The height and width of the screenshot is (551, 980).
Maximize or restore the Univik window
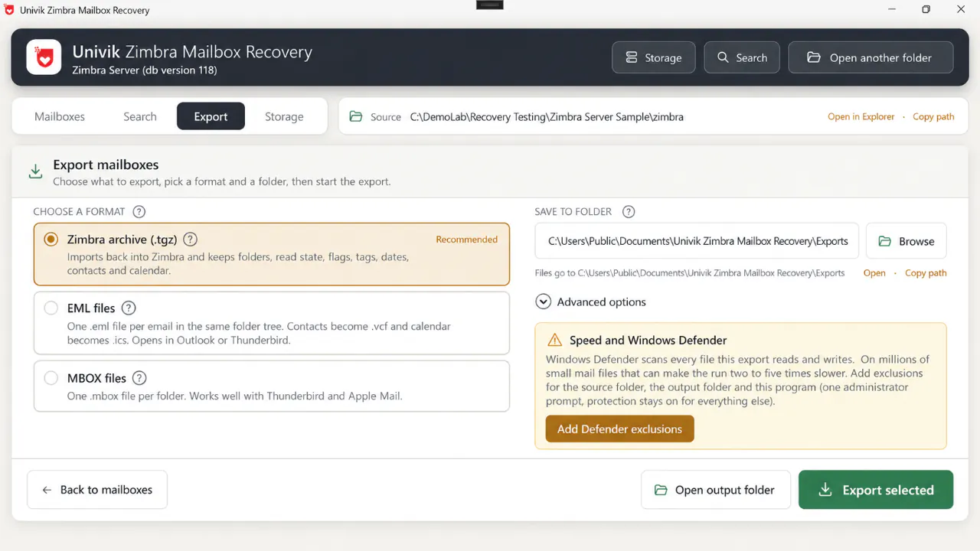(x=926, y=10)
